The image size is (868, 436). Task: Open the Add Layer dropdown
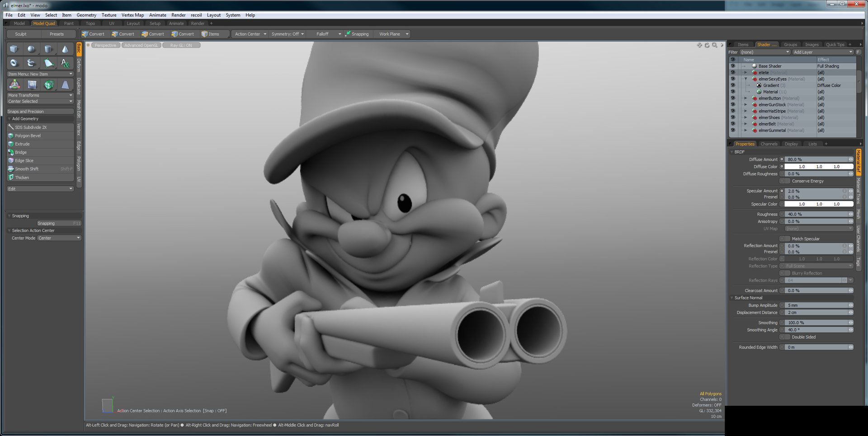(822, 52)
